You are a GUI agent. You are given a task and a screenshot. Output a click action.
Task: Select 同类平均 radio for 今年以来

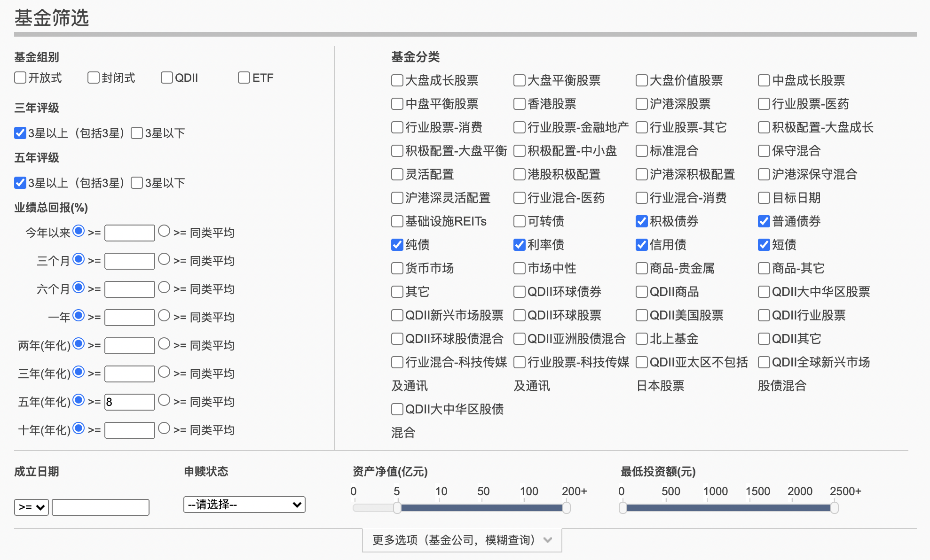click(164, 231)
